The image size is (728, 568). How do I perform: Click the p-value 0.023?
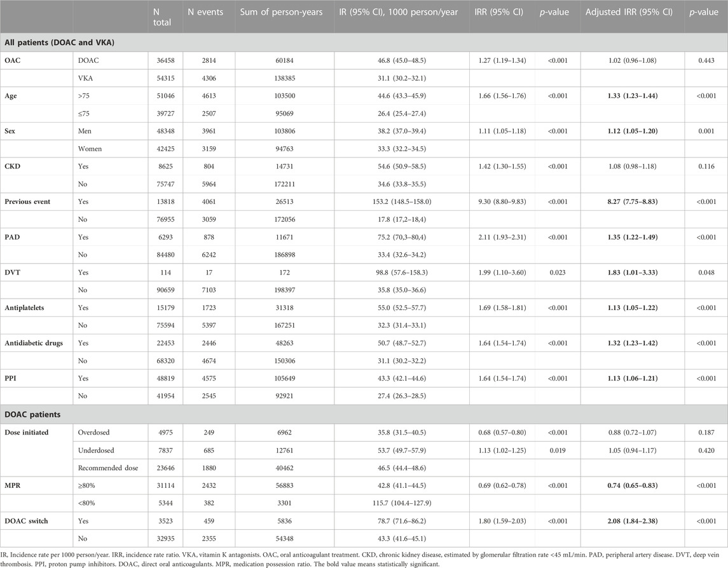point(558,273)
